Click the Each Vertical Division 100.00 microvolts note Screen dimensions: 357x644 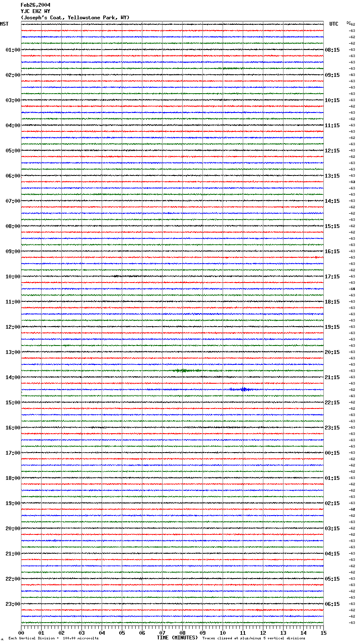(53, 639)
